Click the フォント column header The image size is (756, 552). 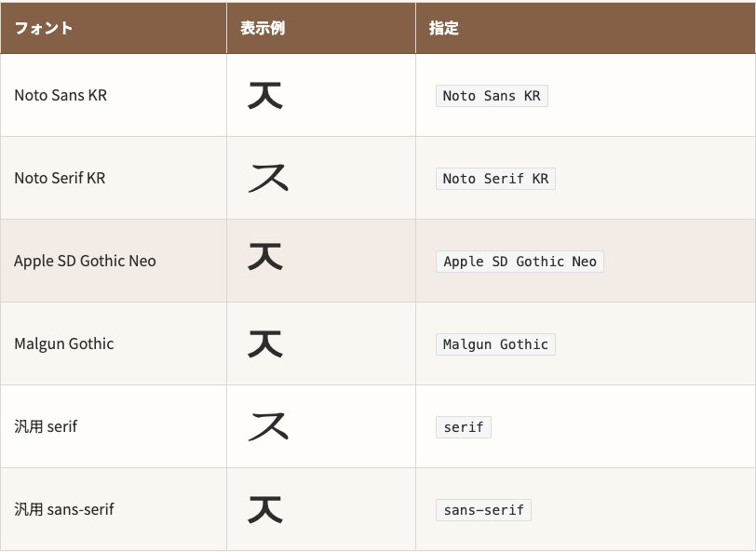click(44, 28)
